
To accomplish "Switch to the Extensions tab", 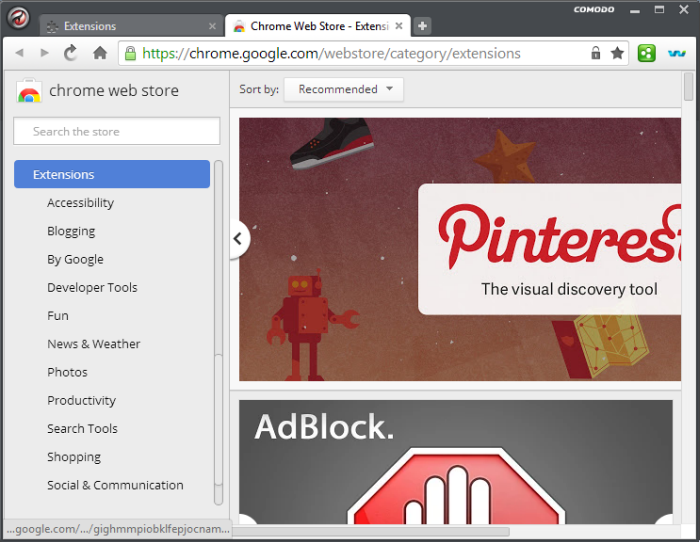I will [131, 26].
